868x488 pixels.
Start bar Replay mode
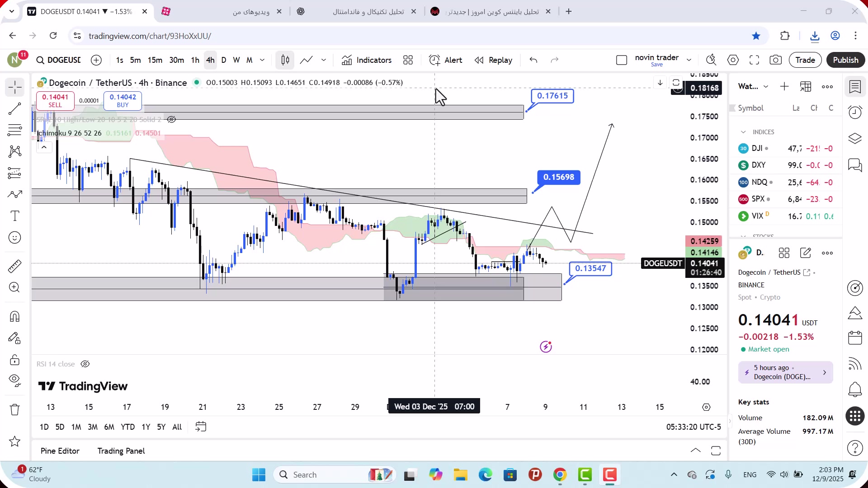click(x=493, y=60)
